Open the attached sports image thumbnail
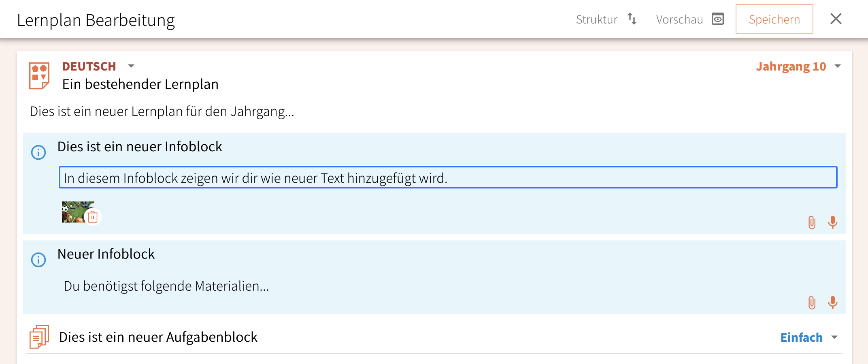Image resolution: width=868 pixels, height=364 pixels. [74, 211]
